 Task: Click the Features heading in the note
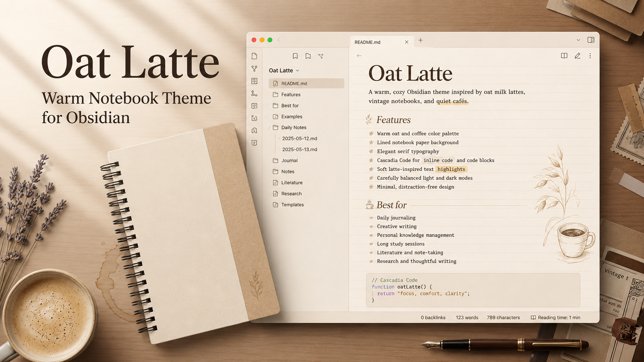coord(393,120)
